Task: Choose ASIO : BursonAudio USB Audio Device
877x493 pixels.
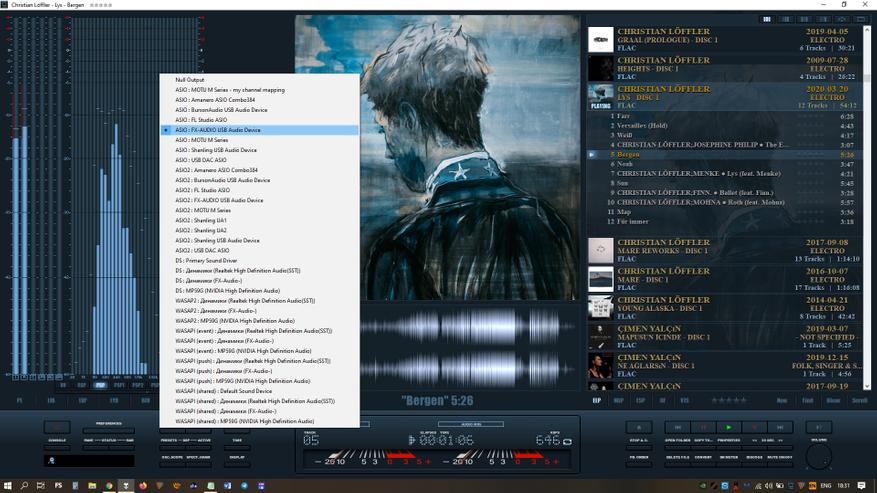Action: click(x=259, y=110)
